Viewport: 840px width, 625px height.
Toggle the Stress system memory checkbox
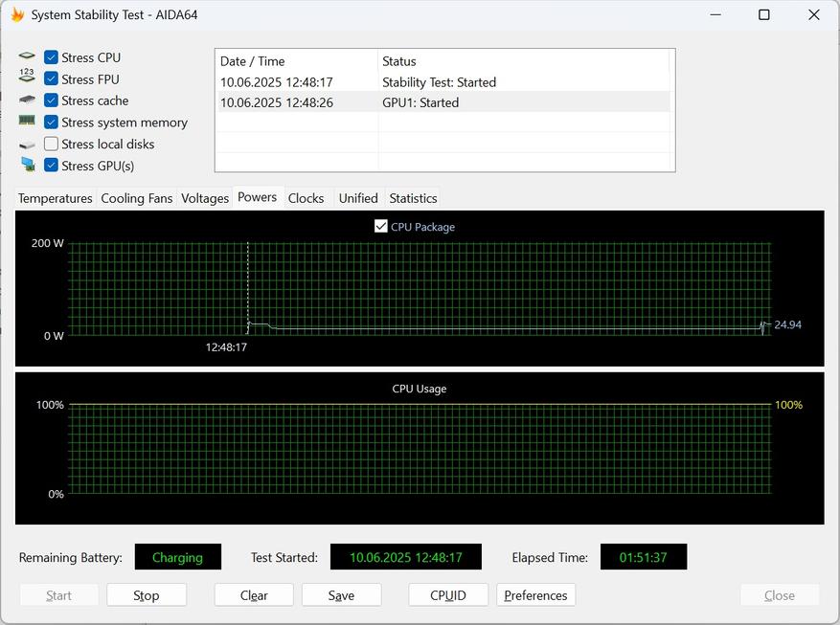[x=51, y=122]
